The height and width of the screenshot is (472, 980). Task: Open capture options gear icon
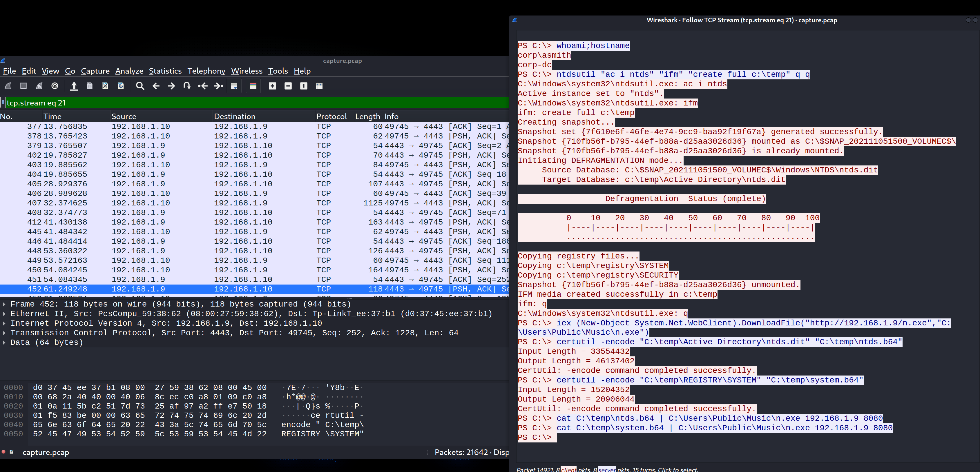point(55,86)
